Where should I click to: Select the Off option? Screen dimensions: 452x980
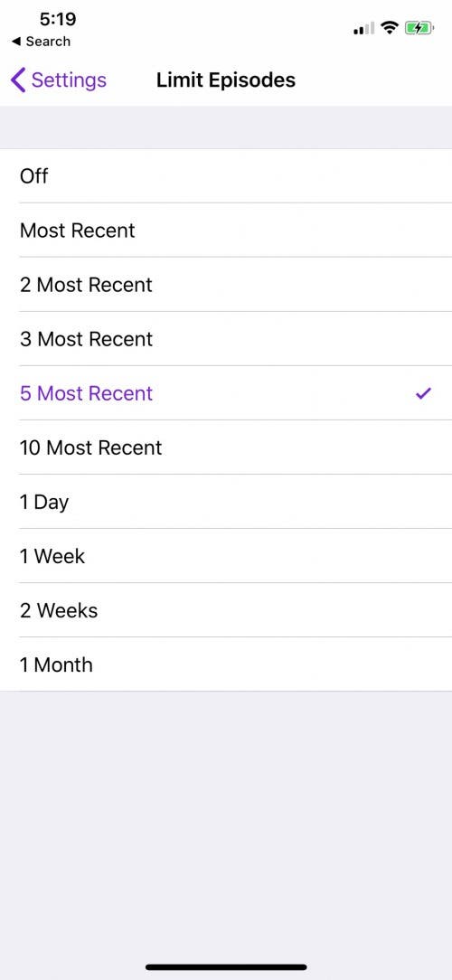(226, 176)
